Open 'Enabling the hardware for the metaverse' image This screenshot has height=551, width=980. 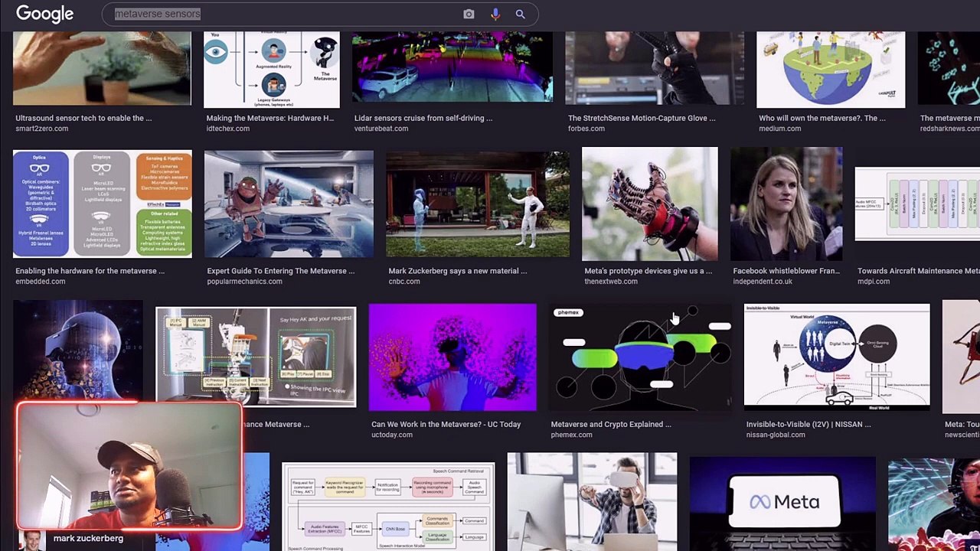tap(103, 204)
